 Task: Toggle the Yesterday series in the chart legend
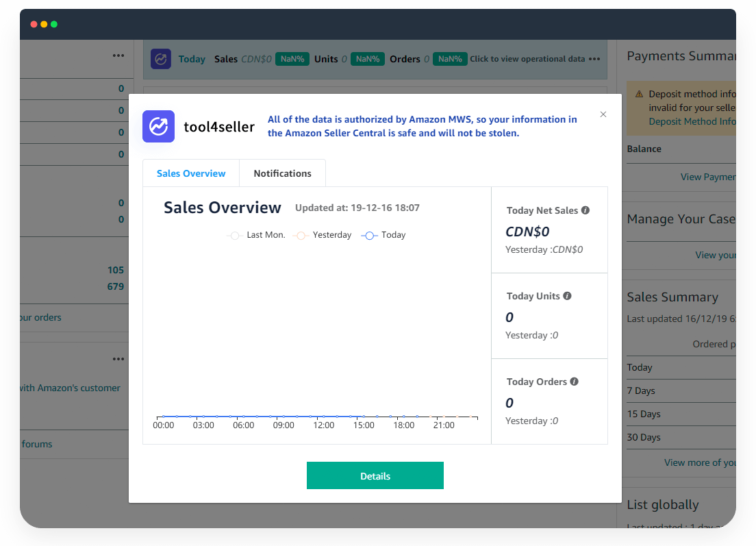tap(322, 235)
